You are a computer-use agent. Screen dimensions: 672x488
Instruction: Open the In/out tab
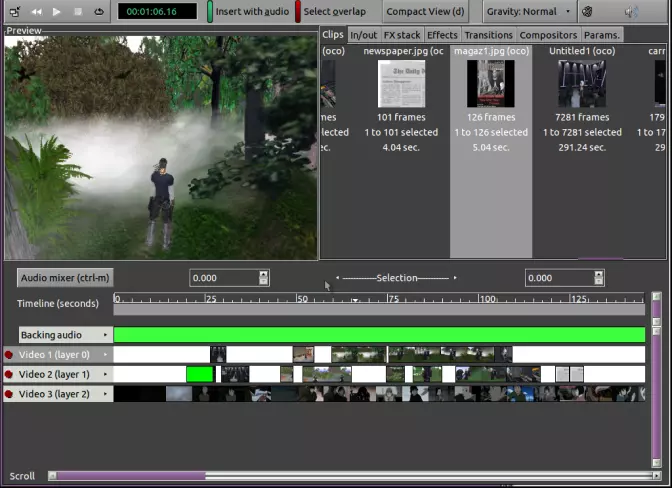(363, 35)
